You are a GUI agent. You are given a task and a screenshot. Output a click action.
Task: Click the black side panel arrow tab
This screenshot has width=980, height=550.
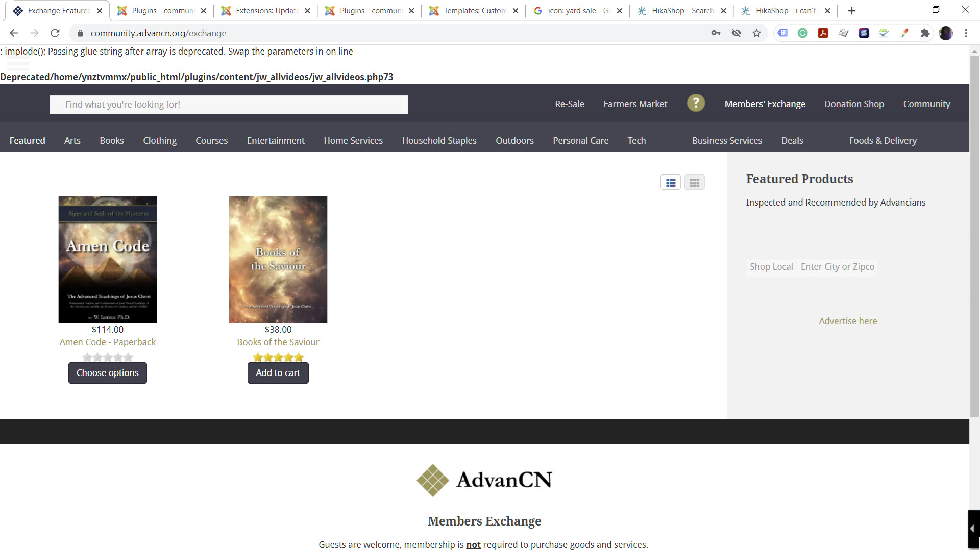click(x=974, y=529)
